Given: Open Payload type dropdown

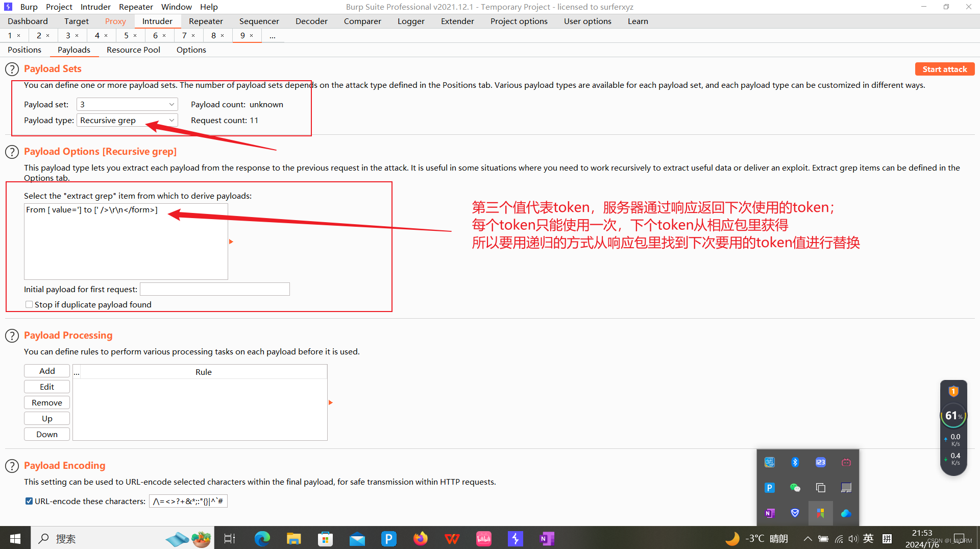Looking at the screenshot, I should tap(127, 120).
